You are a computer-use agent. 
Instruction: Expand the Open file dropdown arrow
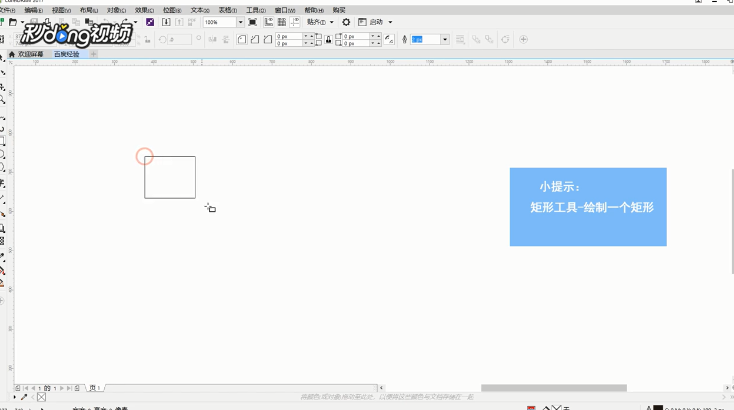click(22, 22)
